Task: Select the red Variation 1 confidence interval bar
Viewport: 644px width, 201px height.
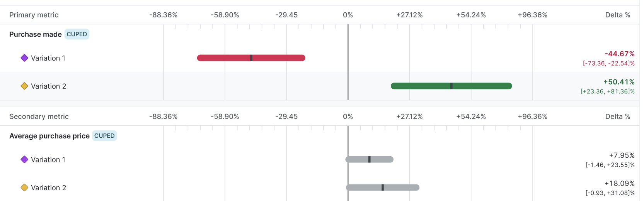Action: [x=224, y=58]
